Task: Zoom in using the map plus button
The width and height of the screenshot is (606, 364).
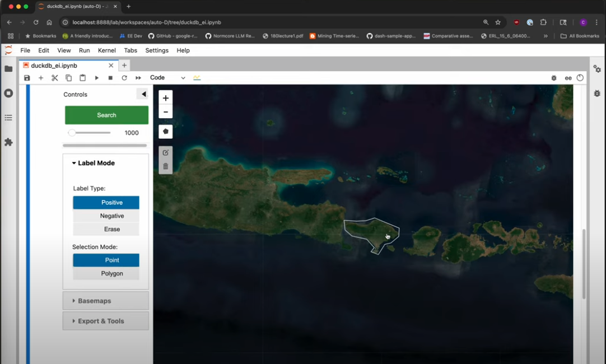Action: tap(165, 97)
